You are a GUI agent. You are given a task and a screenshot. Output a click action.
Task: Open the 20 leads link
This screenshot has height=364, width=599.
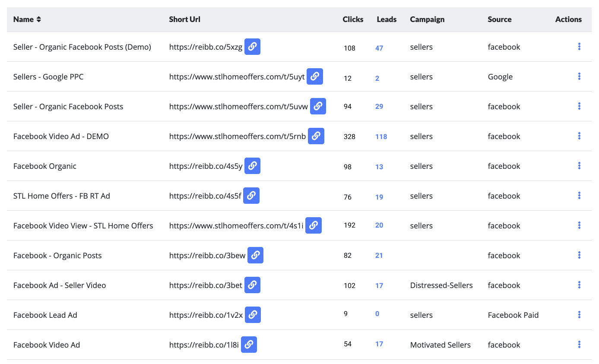coord(379,225)
